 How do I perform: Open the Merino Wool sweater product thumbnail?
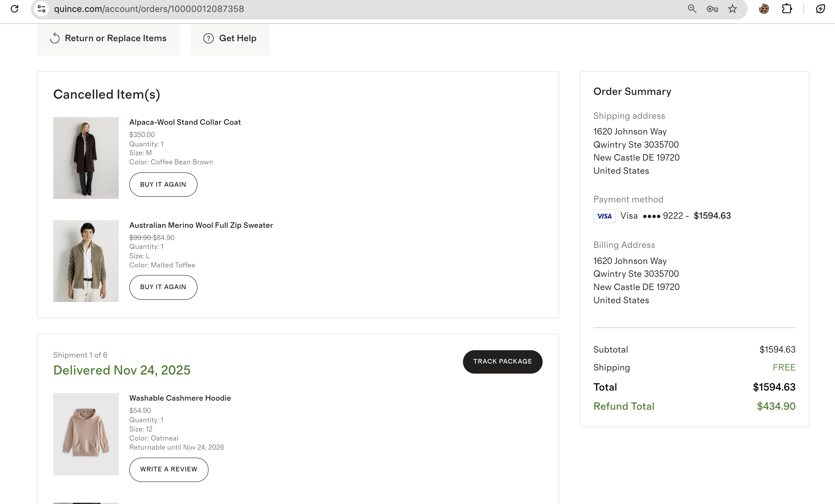[86, 261]
